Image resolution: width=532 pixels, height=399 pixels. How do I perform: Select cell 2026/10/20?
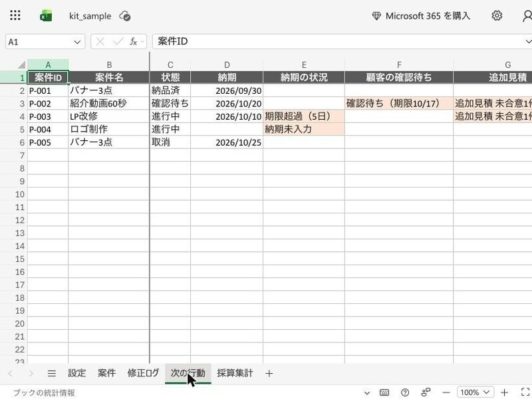(x=227, y=104)
